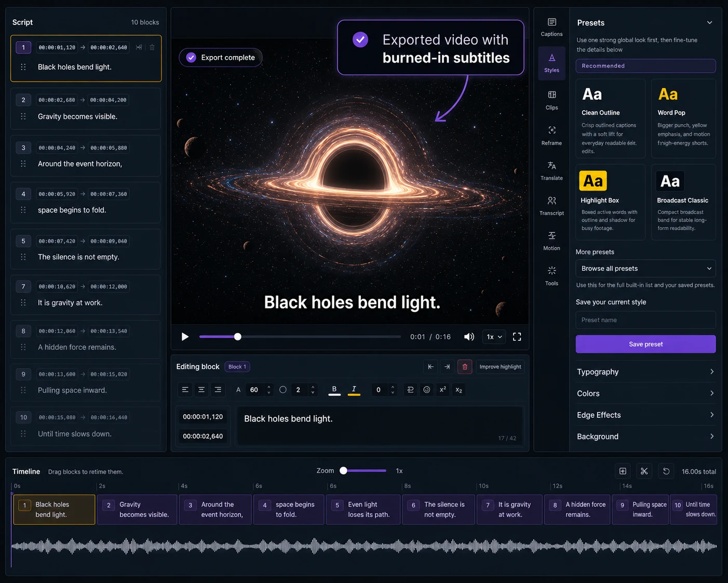Image resolution: width=728 pixels, height=583 pixels.
Task: Click the video progress slider handle
Action: pos(237,337)
